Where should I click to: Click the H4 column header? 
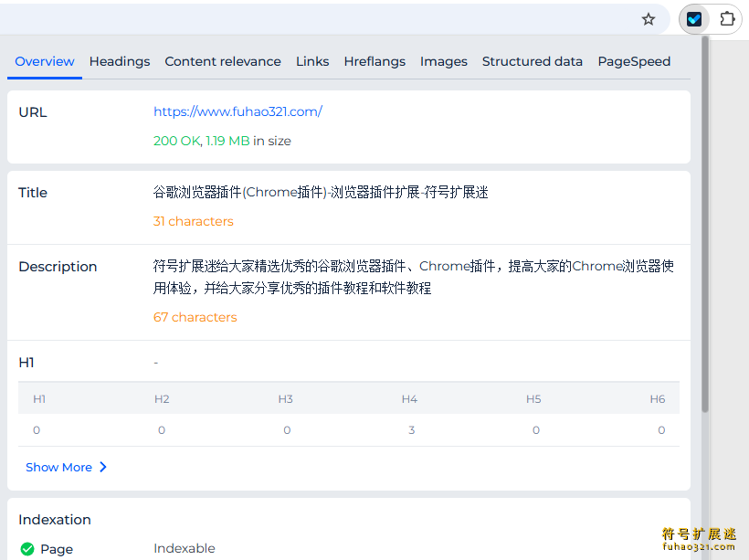tap(409, 399)
